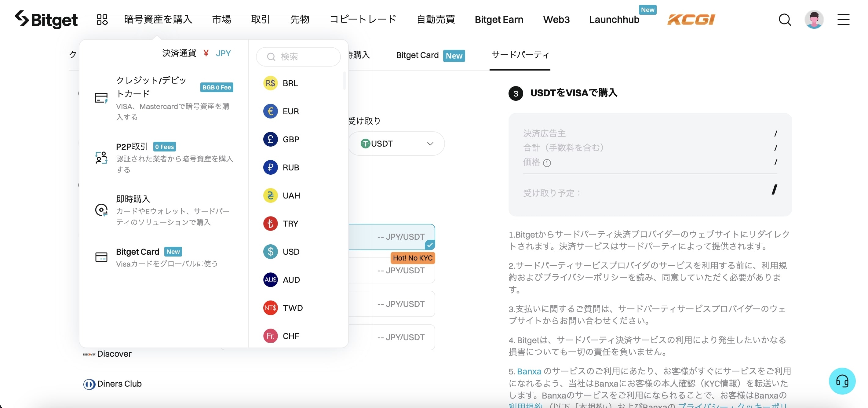The image size is (868, 408).
Task: Open the KCGI promotion banner
Action: [691, 20]
